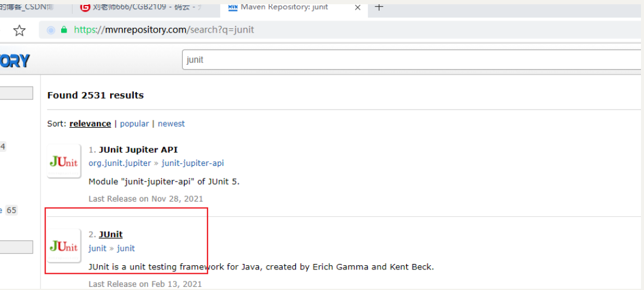Sort results by popular
The height and width of the screenshot is (290, 644).
[134, 124]
